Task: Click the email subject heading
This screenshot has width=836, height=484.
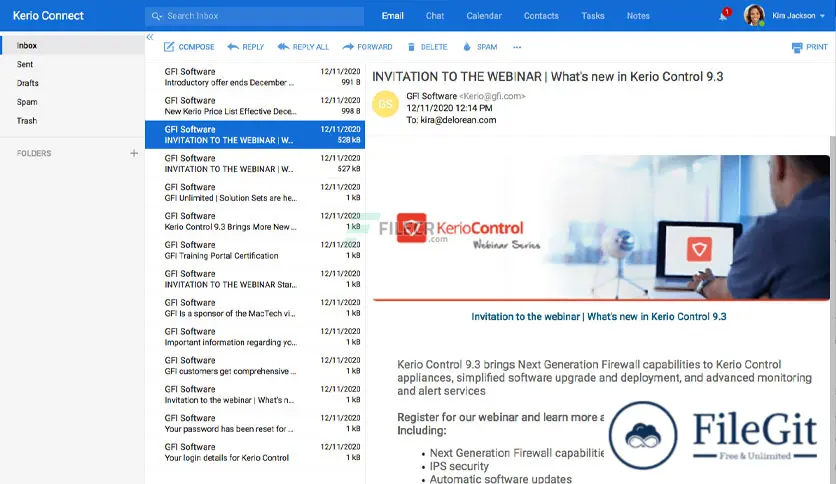Action: click(548, 77)
